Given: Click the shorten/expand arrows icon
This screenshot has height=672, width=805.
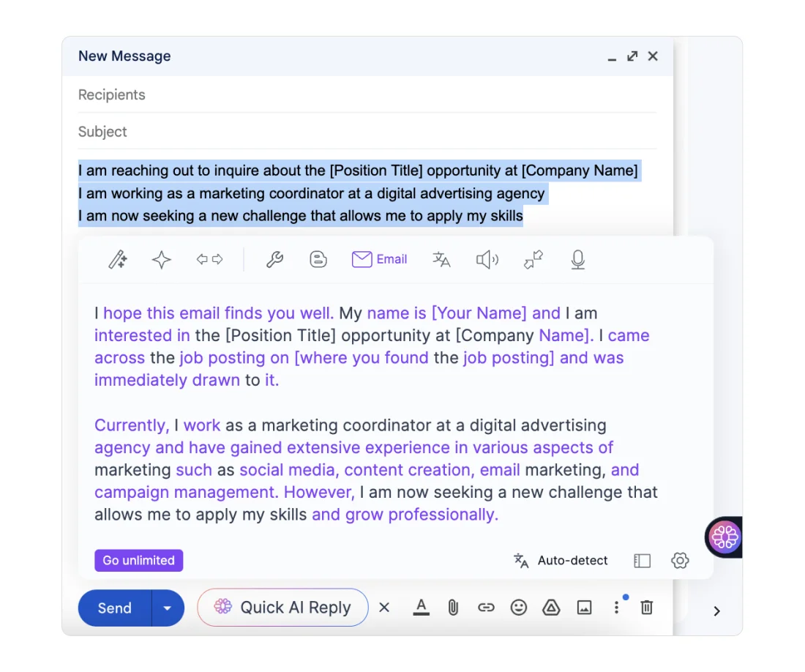Looking at the screenshot, I should pyautogui.click(x=209, y=259).
